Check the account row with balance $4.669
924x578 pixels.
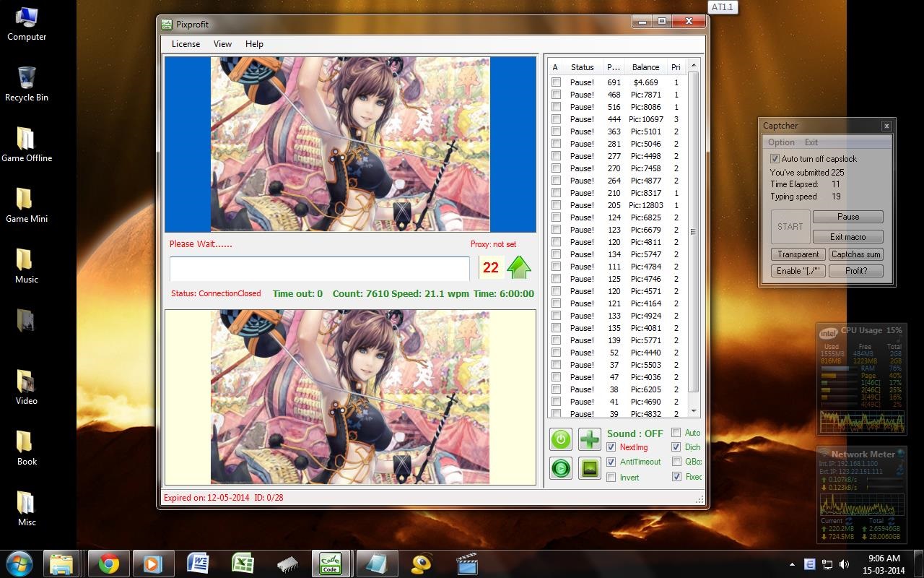556,82
